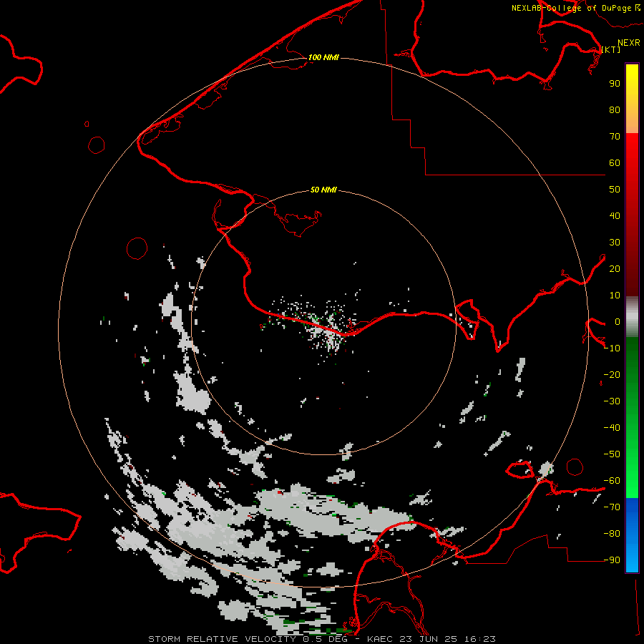Select the -90 knot scale label
Viewport: 644px width, 644px height.
pyautogui.click(x=612, y=560)
